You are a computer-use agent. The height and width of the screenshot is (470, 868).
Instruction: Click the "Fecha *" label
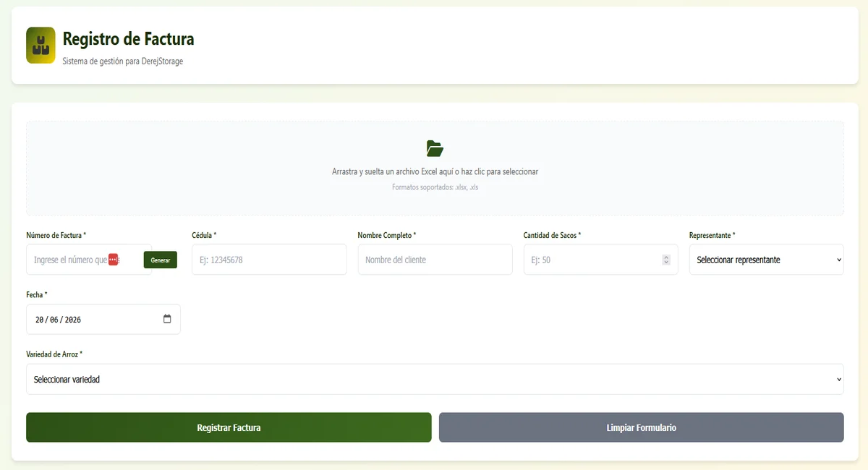point(37,295)
